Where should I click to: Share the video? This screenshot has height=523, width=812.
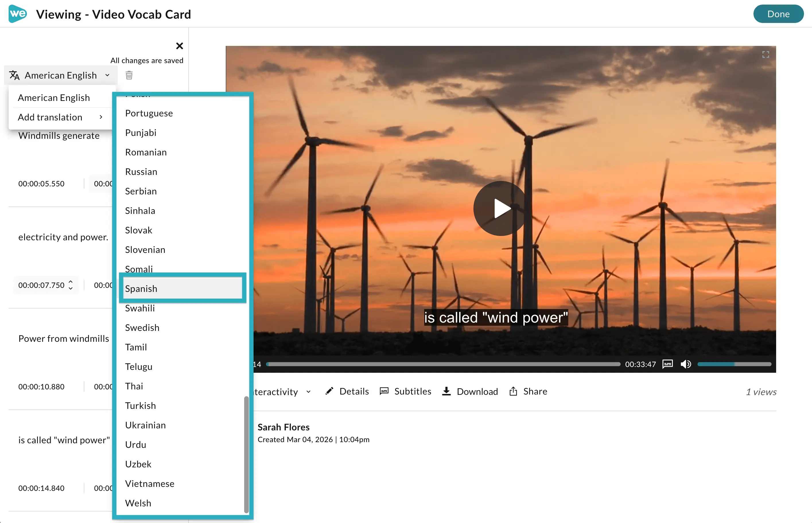(x=528, y=392)
